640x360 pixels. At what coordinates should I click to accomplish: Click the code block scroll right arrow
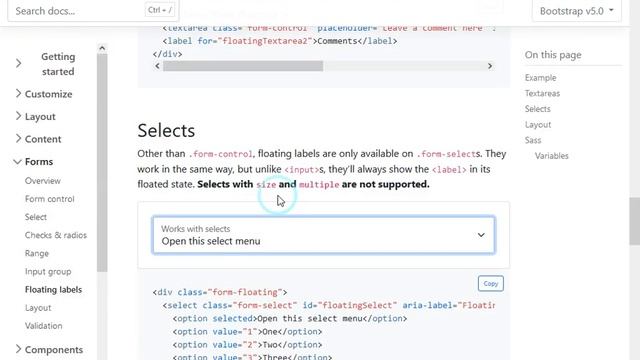coord(490,66)
